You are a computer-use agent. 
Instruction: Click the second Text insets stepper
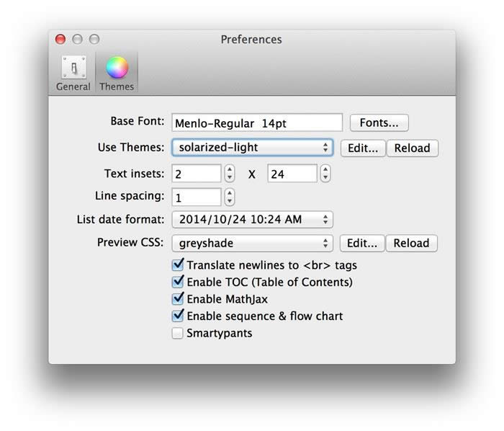[325, 174]
